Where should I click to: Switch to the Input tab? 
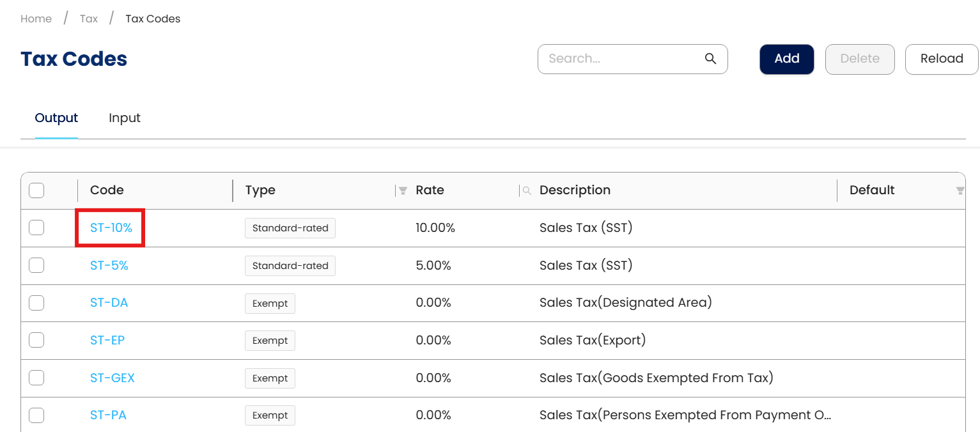pyautogui.click(x=125, y=118)
